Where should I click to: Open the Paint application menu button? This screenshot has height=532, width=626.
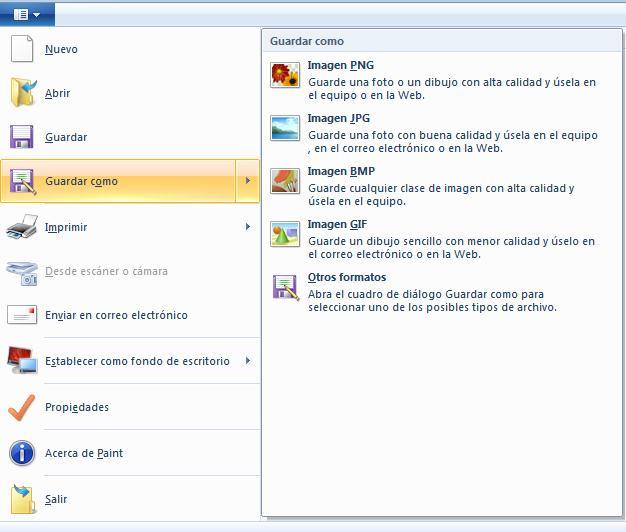[x=27, y=14]
